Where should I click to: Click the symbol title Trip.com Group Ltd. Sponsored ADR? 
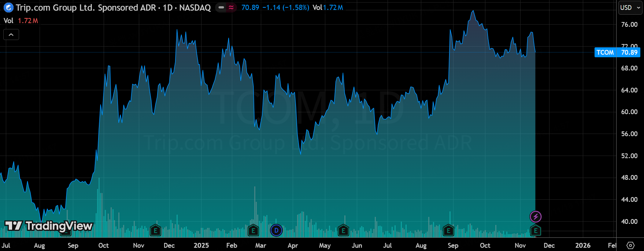[x=86, y=7]
